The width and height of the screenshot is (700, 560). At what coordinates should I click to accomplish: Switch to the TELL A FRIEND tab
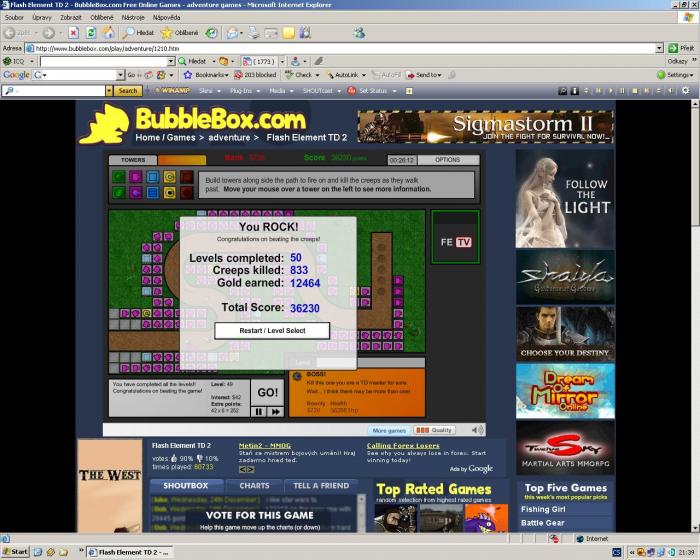(x=321, y=486)
